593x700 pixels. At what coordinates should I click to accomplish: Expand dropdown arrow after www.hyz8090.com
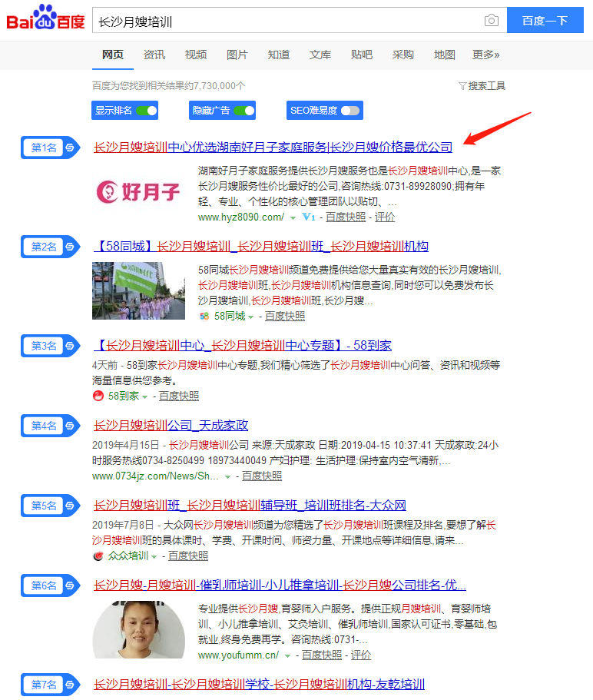tap(293, 218)
